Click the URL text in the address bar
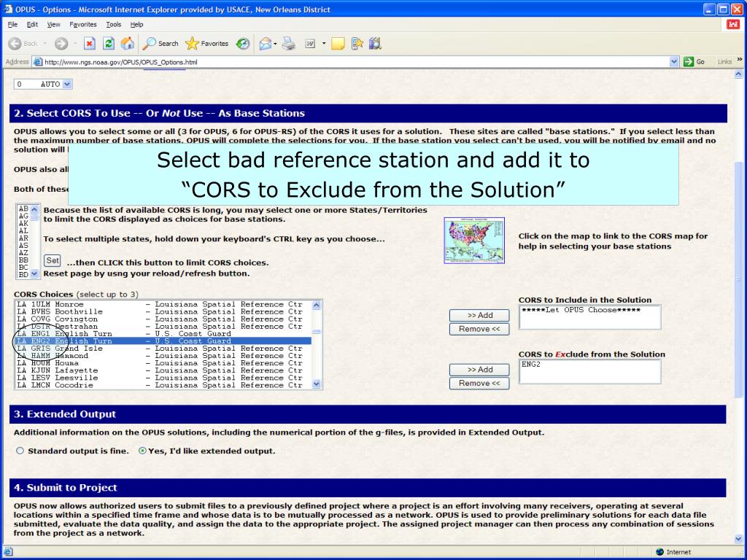747x560 pixels. point(120,62)
